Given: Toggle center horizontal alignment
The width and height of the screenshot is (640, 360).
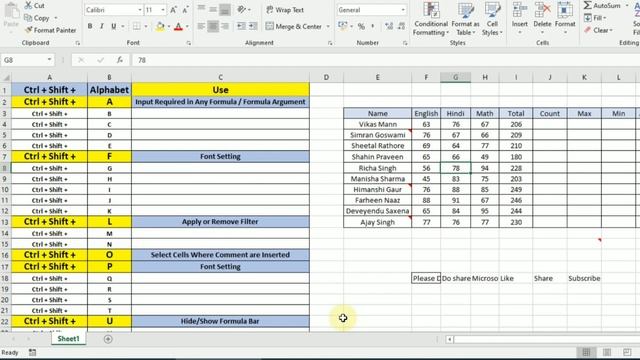Looking at the screenshot, I should tap(213, 27).
